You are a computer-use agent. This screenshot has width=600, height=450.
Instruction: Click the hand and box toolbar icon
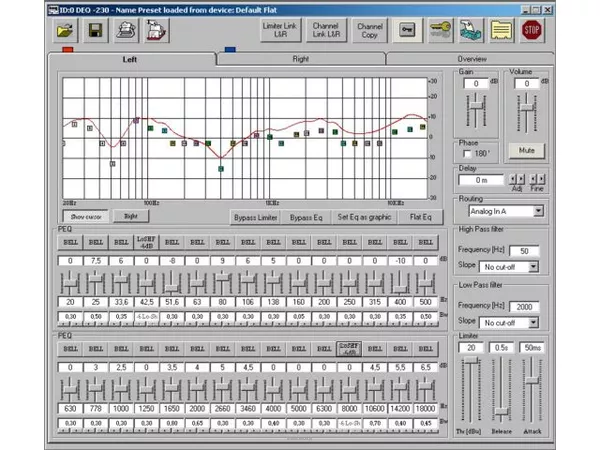(471, 30)
